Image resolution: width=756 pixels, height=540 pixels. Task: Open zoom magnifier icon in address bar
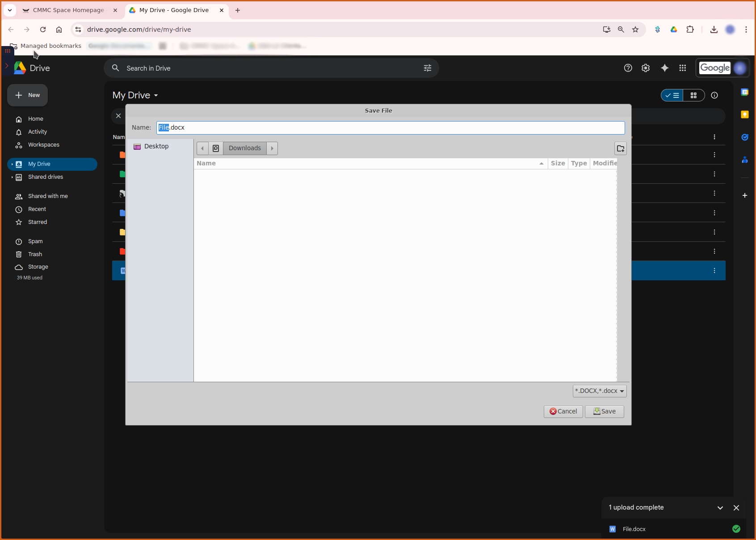(x=621, y=30)
